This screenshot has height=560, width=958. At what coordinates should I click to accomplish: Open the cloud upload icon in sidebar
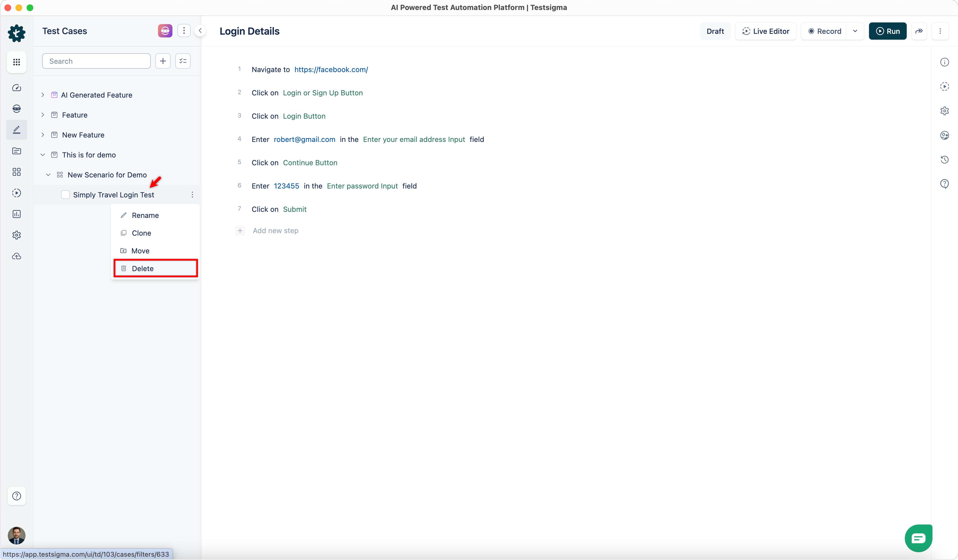tap(16, 256)
